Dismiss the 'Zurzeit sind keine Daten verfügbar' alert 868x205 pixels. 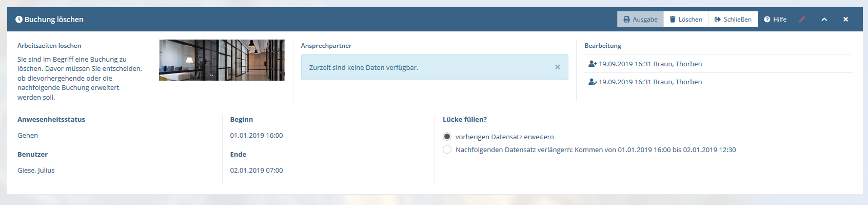(x=558, y=67)
